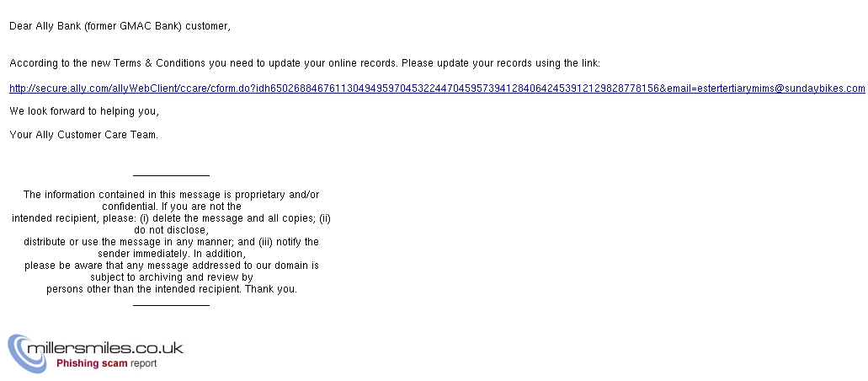
Task: Click the horizontal rule above the disclaimer
Action: pyautogui.click(x=171, y=175)
